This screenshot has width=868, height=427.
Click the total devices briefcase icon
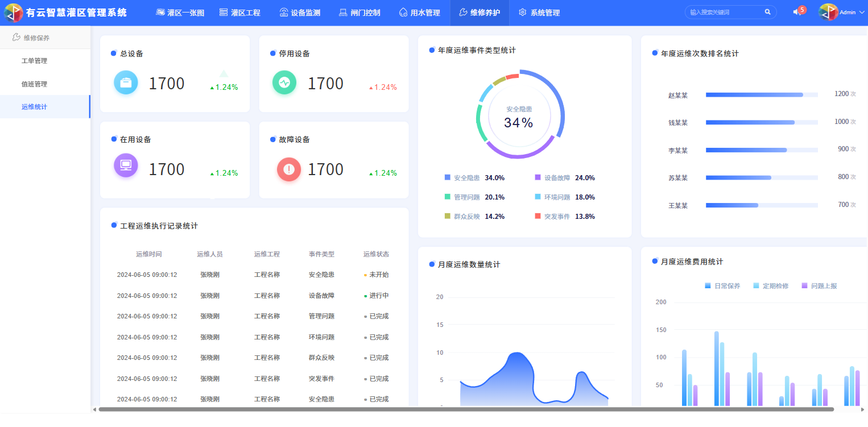click(126, 82)
